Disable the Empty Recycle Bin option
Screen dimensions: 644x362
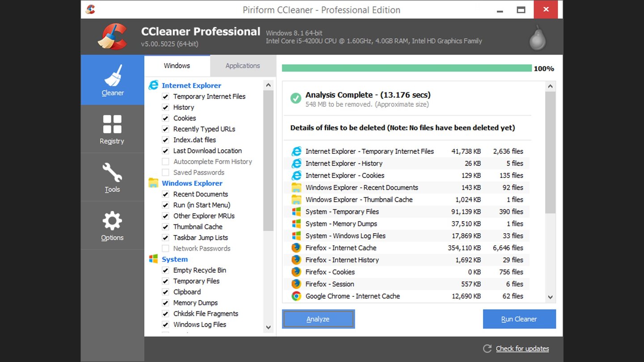165,270
